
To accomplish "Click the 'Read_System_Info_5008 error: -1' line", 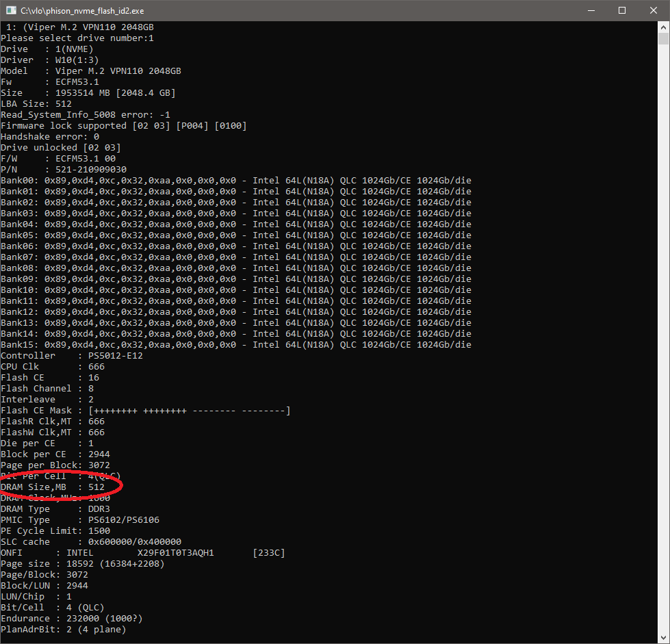I will [x=86, y=114].
